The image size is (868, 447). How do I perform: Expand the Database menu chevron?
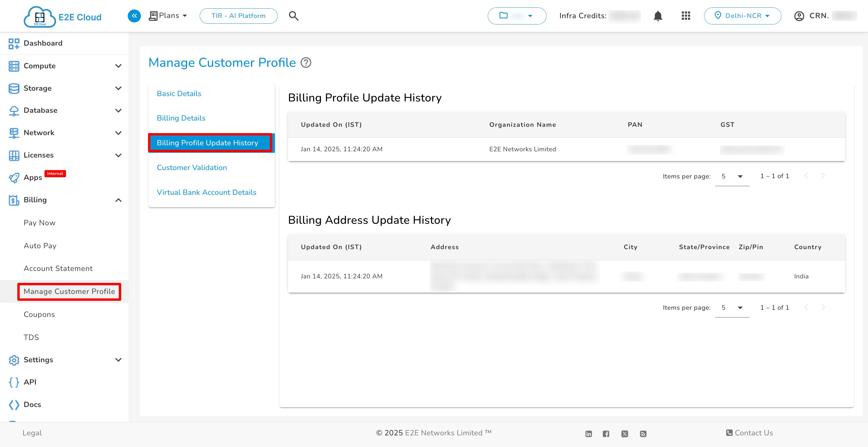(118, 110)
